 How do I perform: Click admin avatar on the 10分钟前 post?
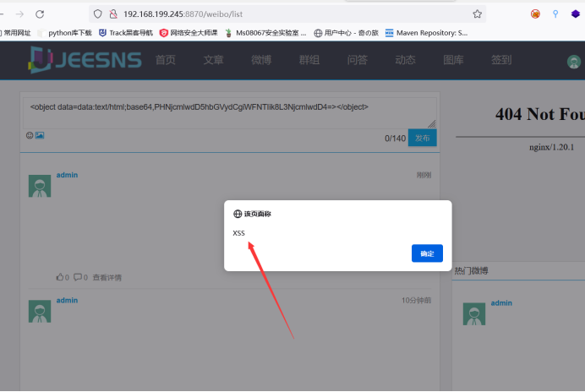(x=40, y=311)
